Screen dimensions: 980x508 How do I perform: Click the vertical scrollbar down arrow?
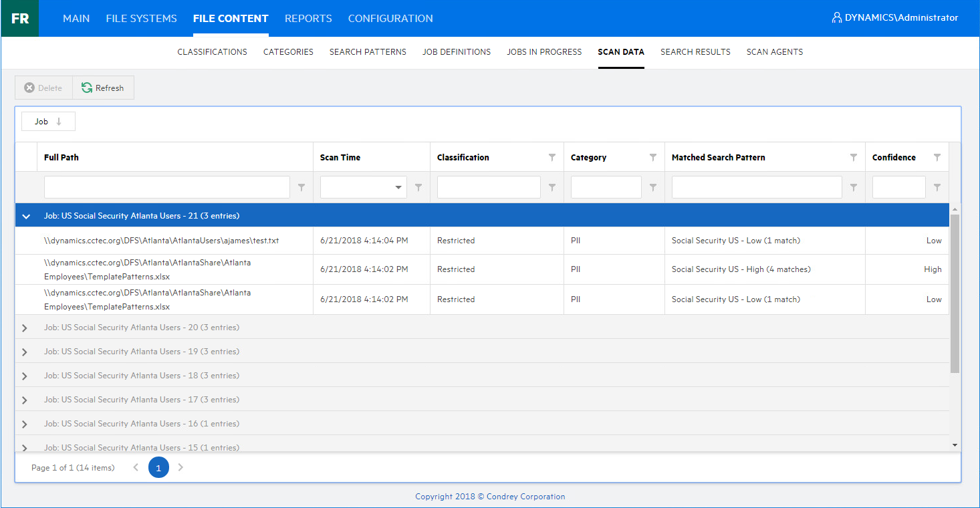click(955, 445)
